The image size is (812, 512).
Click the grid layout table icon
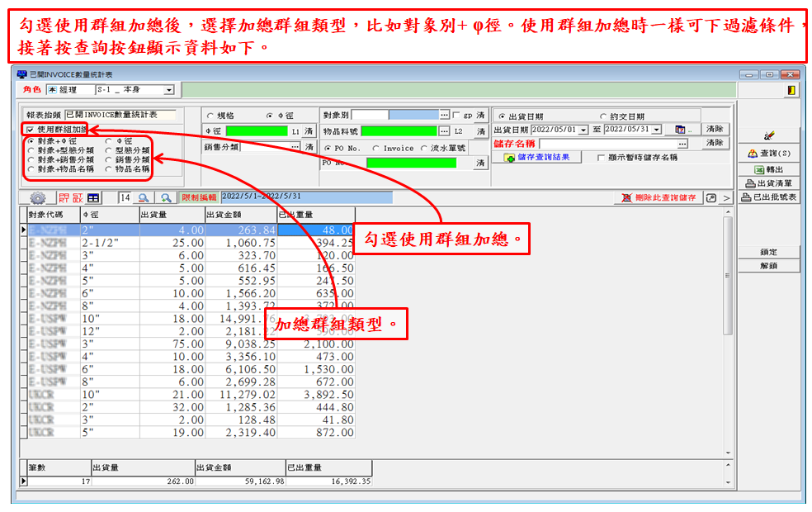click(x=94, y=198)
